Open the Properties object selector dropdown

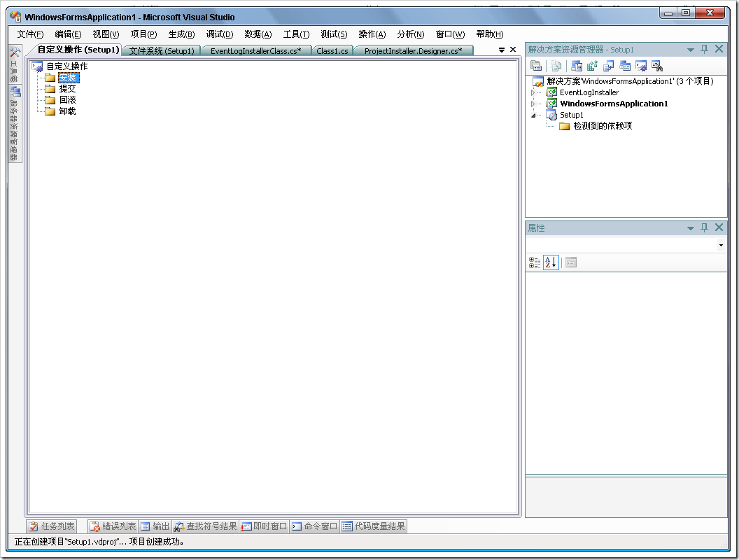pos(721,245)
